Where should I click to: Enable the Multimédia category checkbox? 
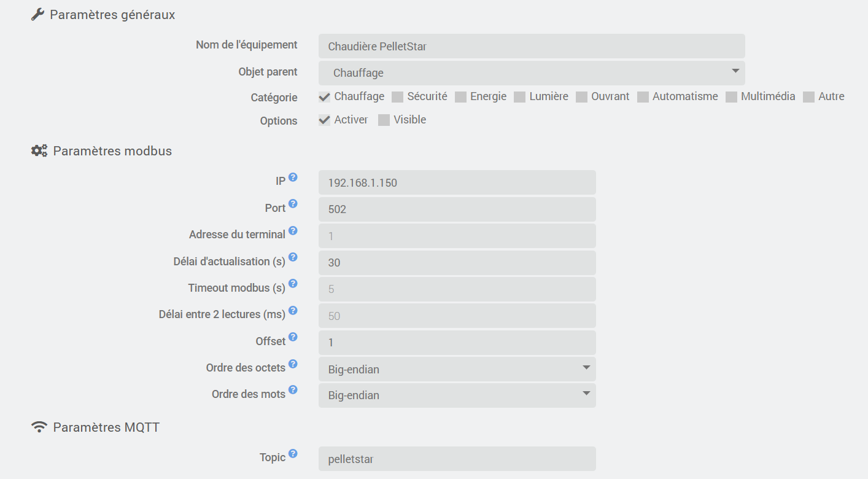tap(731, 97)
